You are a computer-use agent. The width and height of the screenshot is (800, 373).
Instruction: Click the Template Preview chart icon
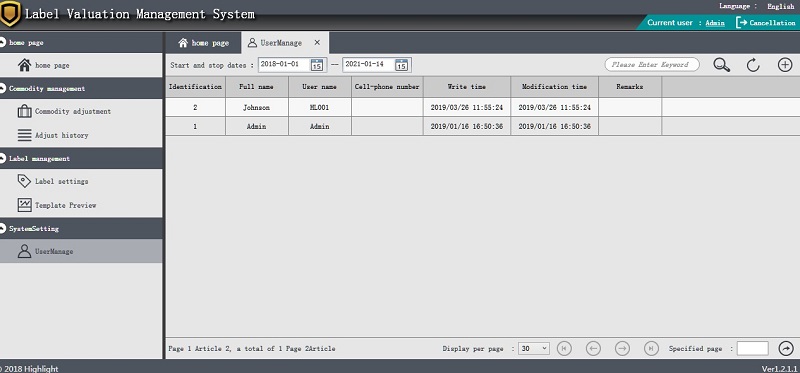tap(24, 205)
